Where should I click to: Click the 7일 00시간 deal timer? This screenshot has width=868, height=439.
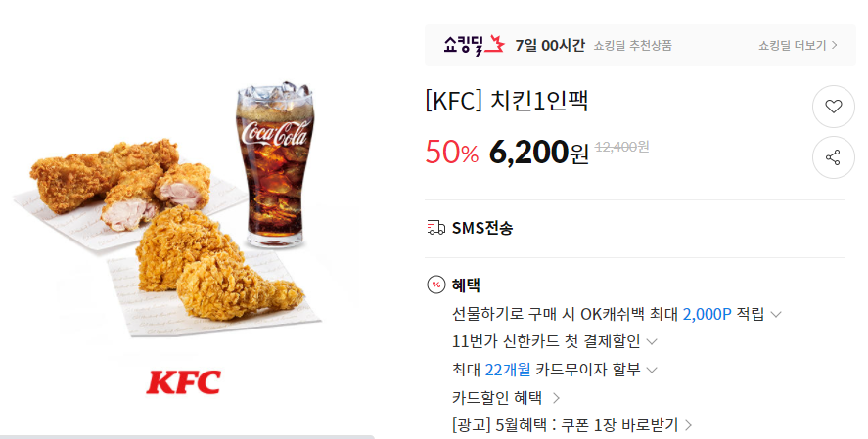click(x=550, y=45)
